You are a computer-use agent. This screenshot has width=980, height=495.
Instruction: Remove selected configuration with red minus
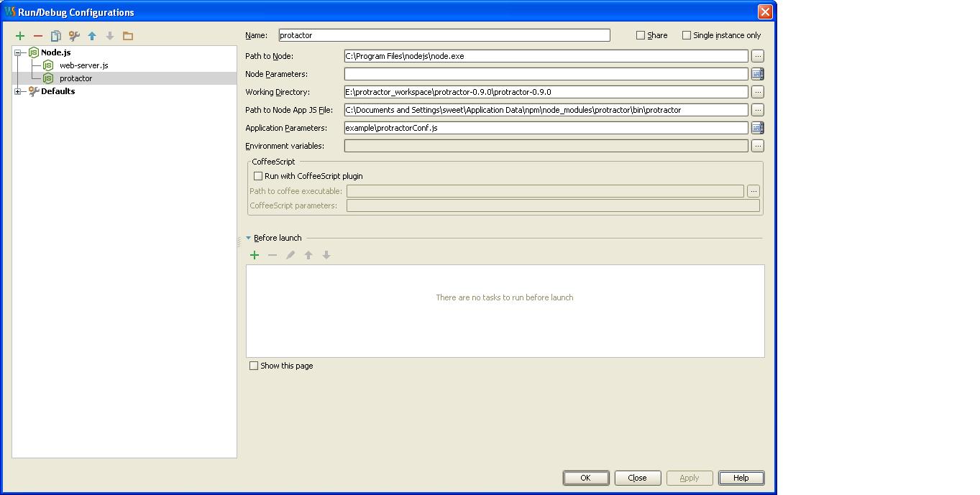[38, 36]
